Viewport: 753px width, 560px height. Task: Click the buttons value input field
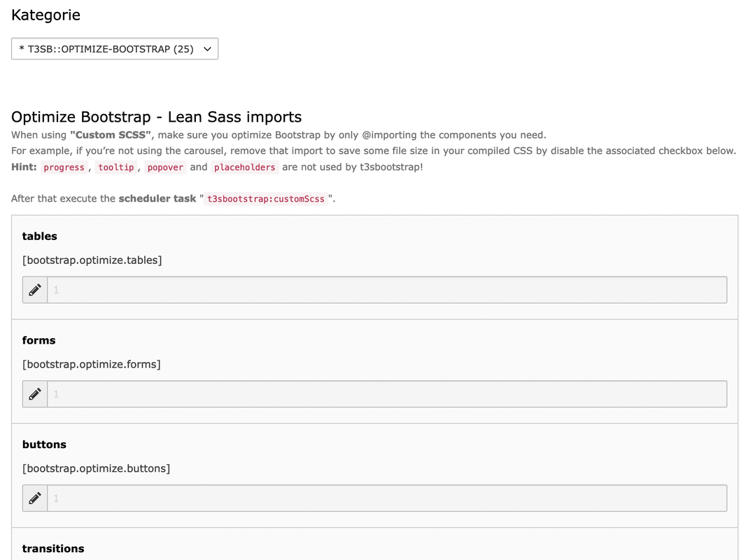[387, 498]
